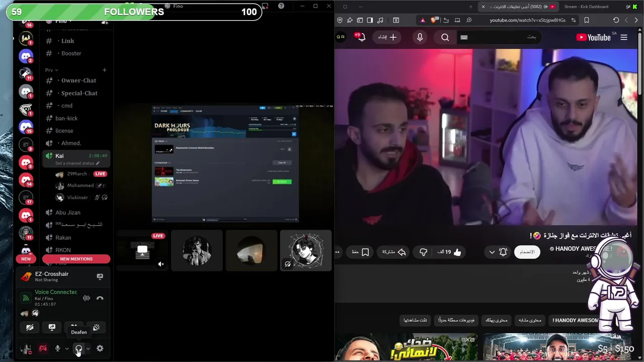Create channel plus next to Prv
This screenshot has width=644, height=362.
[x=105, y=70]
